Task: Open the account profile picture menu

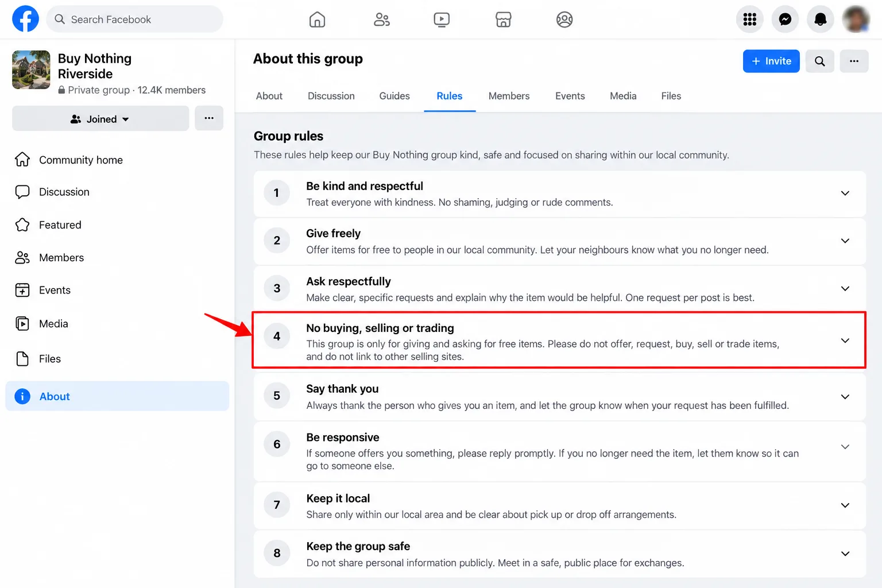Action: tap(856, 20)
